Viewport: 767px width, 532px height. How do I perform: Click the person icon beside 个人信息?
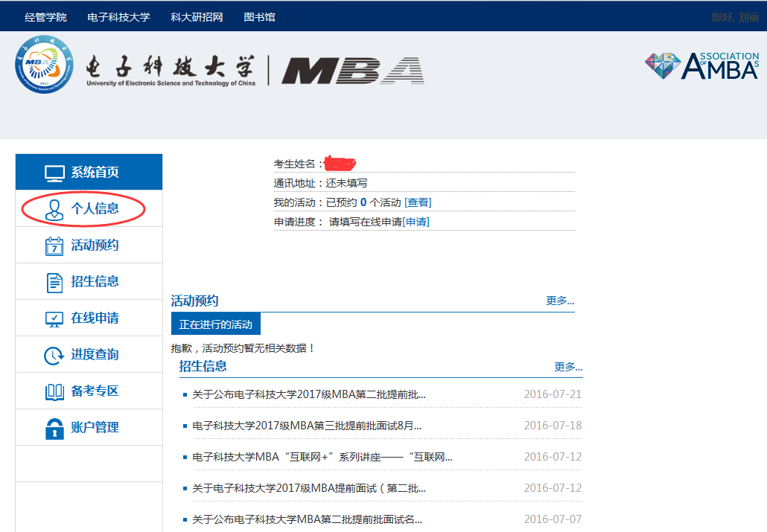[x=54, y=210]
